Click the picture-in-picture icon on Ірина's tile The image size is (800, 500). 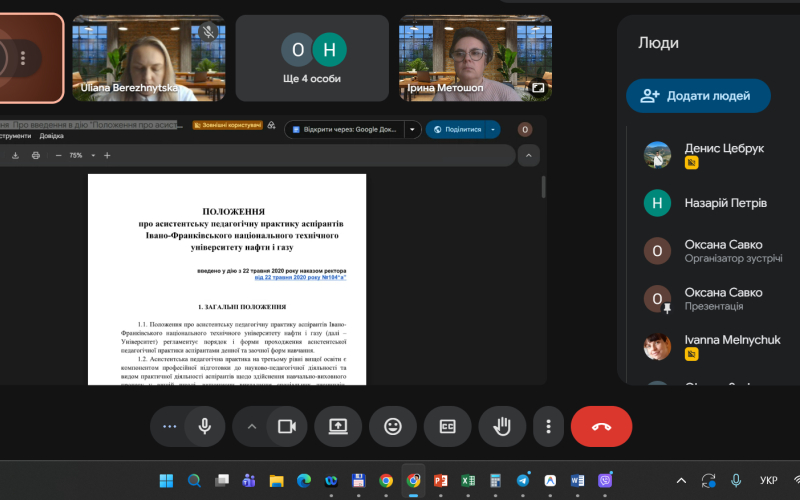click(x=538, y=88)
